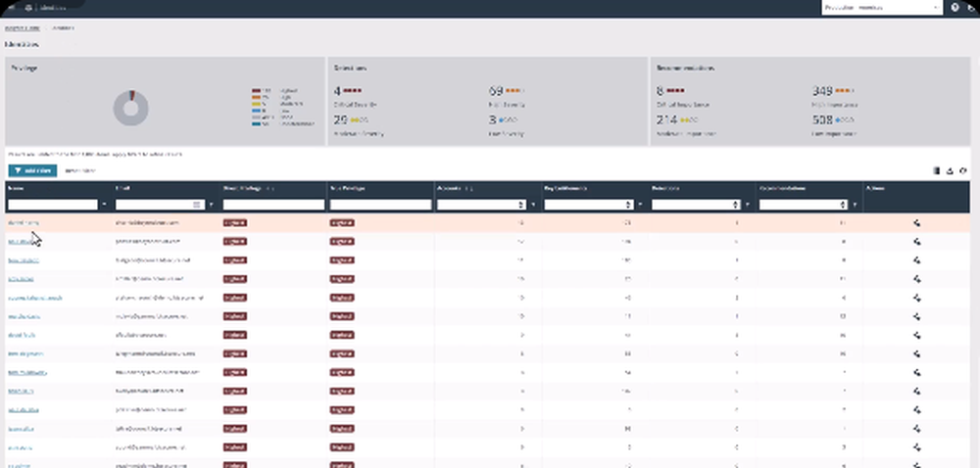Click the Actions icon in highlighted first row
This screenshot has height=468, width=980.
click(917, 223)
